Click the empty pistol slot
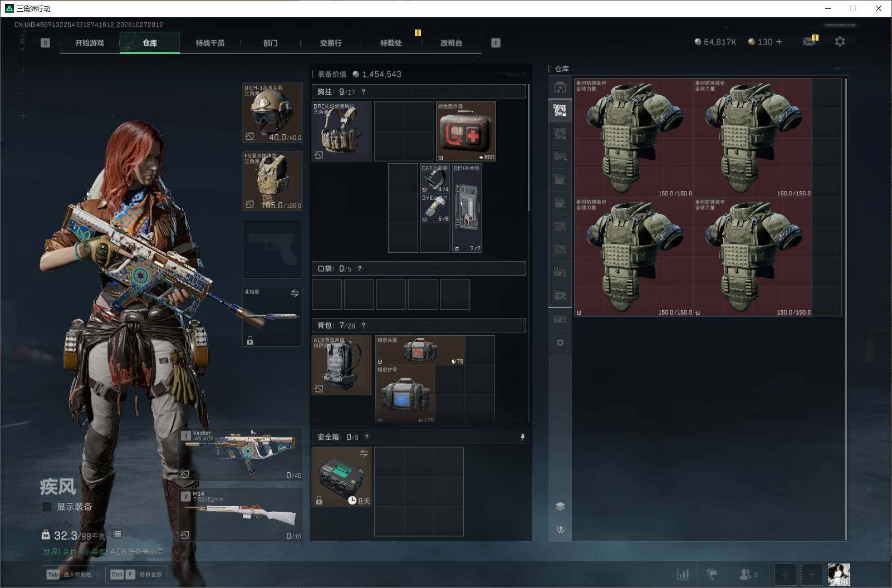This screenshot has height=588, width=892. [x=272, y=248]
